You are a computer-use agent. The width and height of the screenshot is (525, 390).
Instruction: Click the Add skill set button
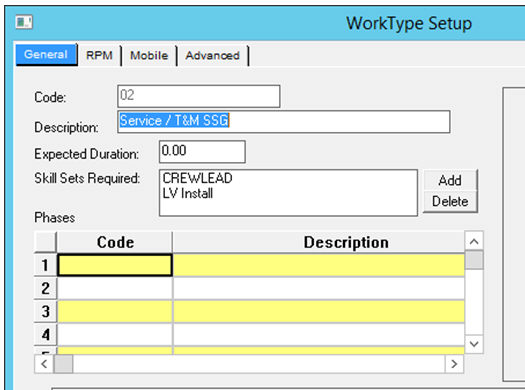point(450,180)
